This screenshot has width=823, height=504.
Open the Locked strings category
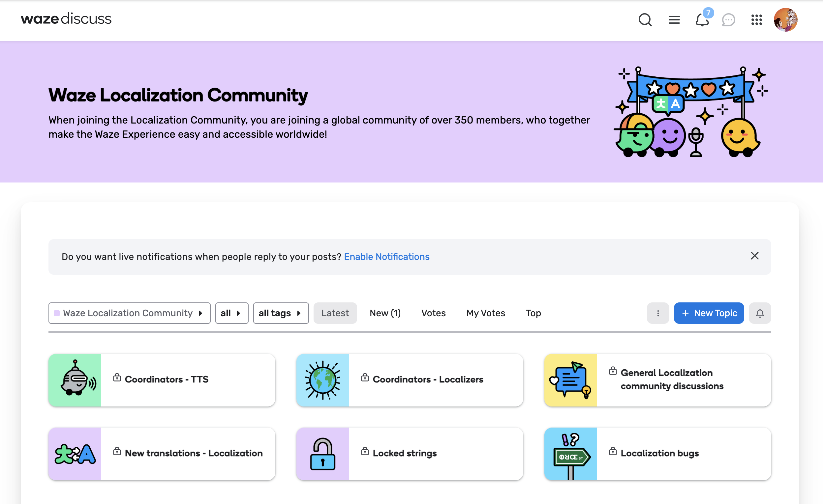pyautogui.click(x=405, y=453)
